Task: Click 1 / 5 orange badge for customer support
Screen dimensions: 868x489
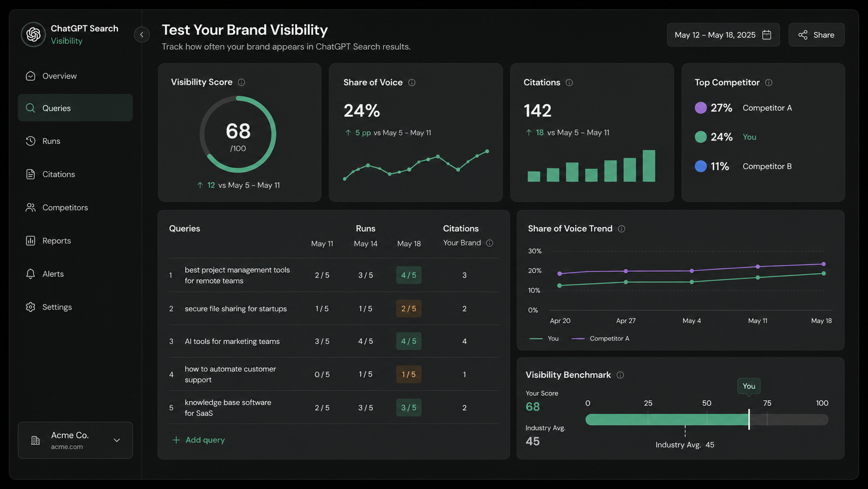Action: tap(409, 374)
